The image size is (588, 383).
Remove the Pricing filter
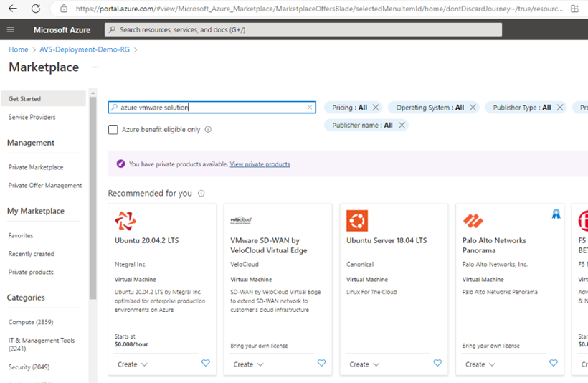click(376, 108)
